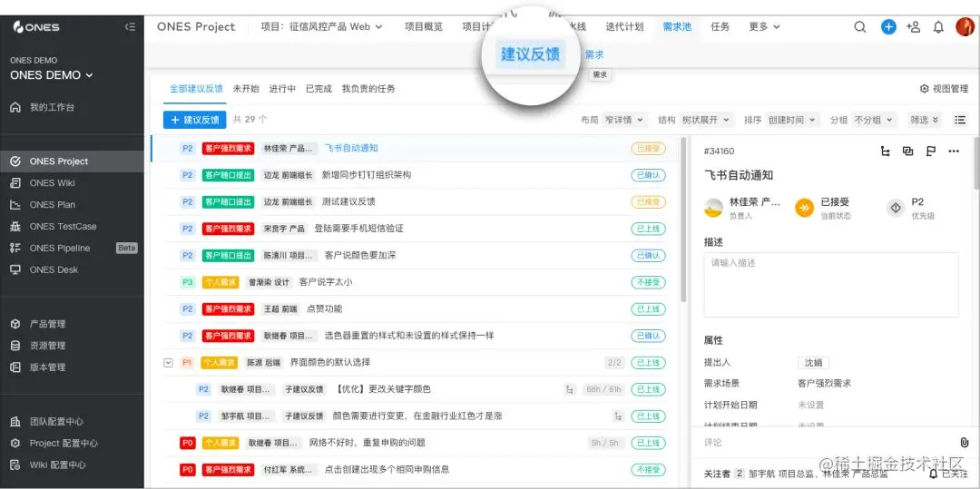Open the 登陆需要手机短信验证 list item
The image size is (980, 489).
click(358, 229)
